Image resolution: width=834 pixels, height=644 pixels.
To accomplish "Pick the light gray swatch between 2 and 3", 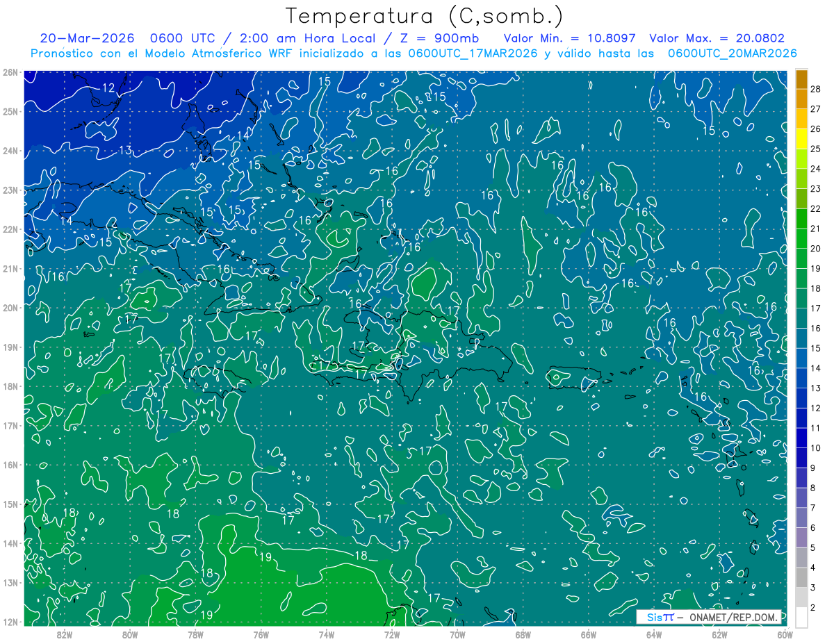I will click(801, 598).
